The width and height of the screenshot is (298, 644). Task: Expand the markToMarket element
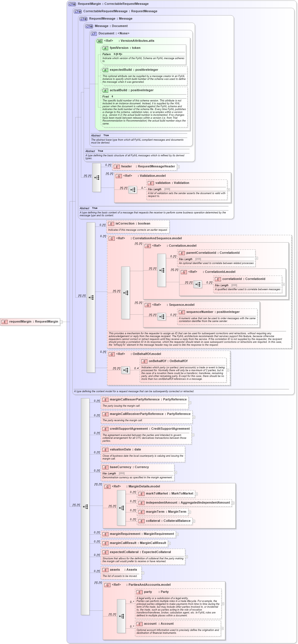tap(196, 494)
